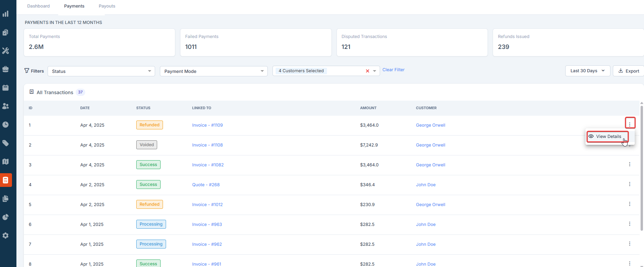This screenshot has height=267, width=644.
Task: Open the three-dot menu for transaction 6
Action: click(x=630, y=224)
